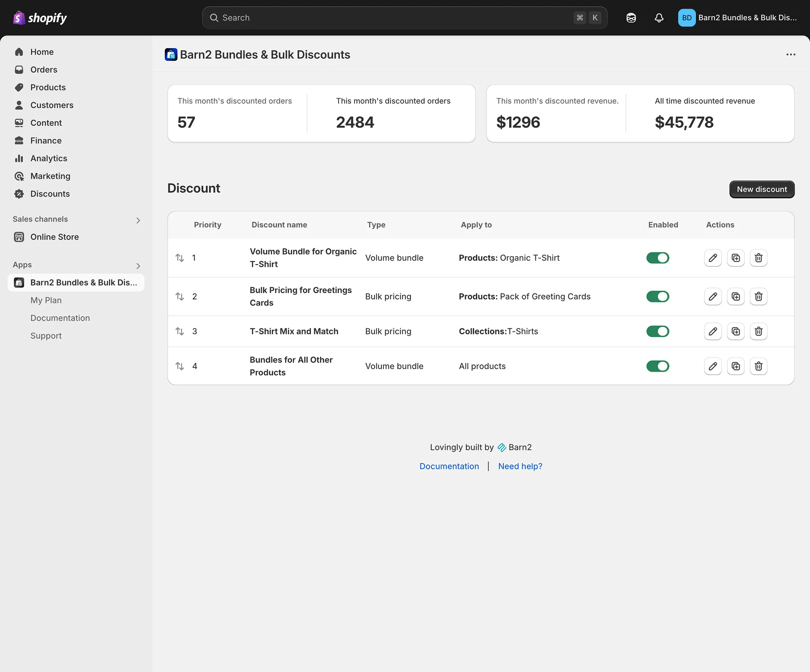Screen dimensions: 810x672
Task: Edit the T-Shirt Mix and Match discount
Action: 712,332
